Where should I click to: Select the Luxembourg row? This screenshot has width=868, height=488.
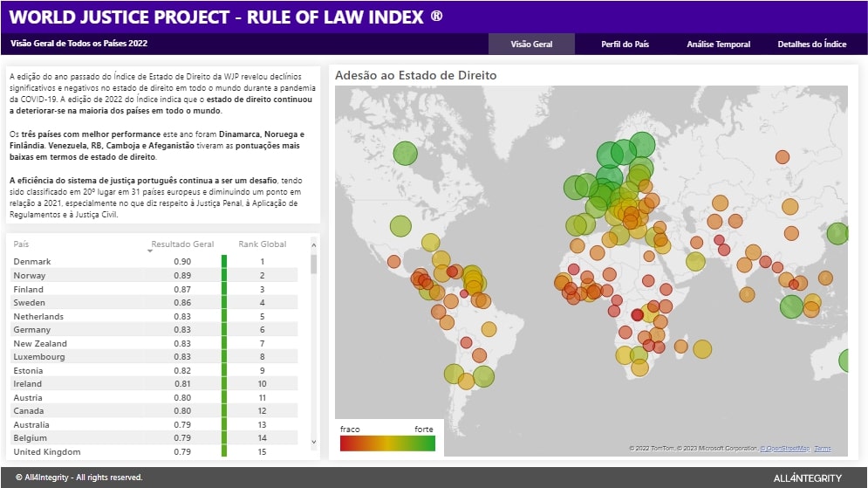click(x=155, y=357)
